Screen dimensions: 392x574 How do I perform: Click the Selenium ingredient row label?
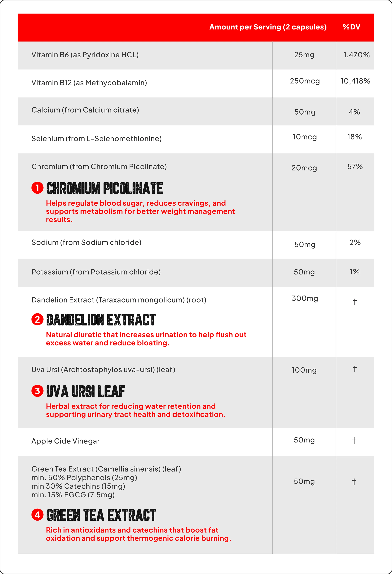96,139
